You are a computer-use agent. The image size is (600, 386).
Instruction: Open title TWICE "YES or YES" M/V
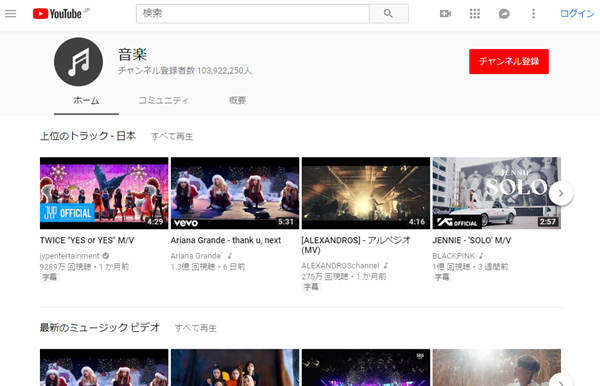click(87, 240)
